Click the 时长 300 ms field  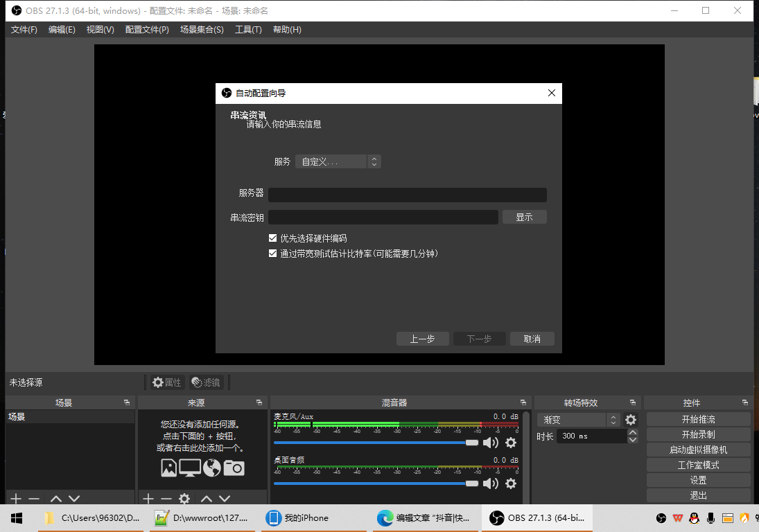[x=591, y=436]
